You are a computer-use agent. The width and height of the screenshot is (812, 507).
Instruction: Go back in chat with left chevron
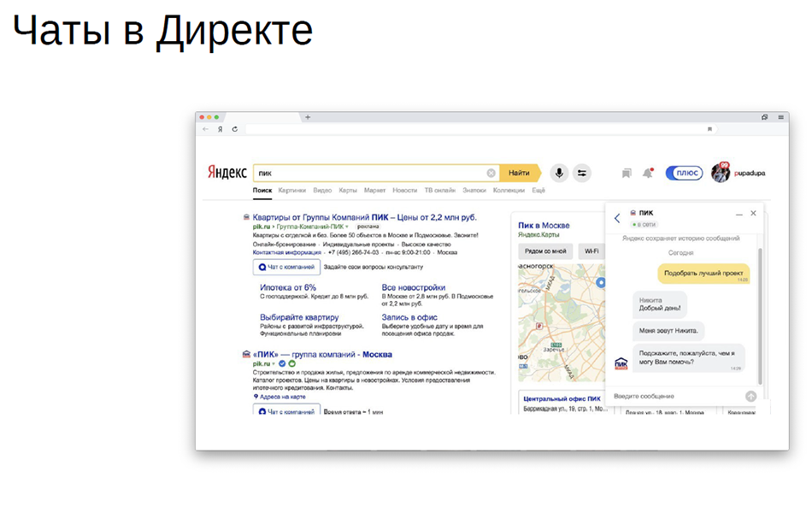(x=617, y=218)
